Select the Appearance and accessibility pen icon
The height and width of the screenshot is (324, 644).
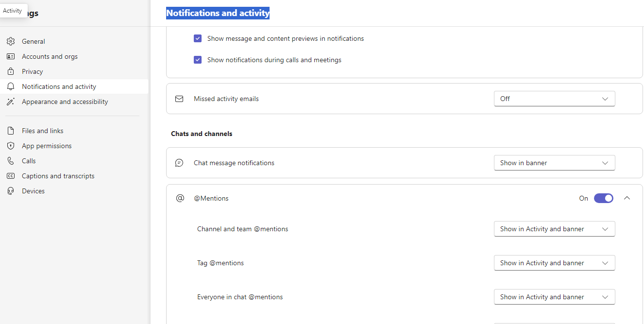click(11, 102)
